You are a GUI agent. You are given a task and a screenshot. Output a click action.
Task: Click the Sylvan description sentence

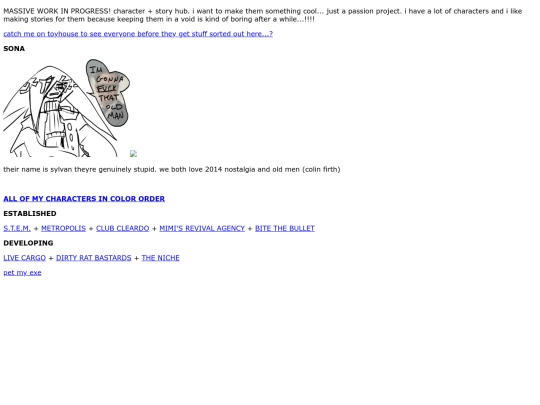click(172, 169)
